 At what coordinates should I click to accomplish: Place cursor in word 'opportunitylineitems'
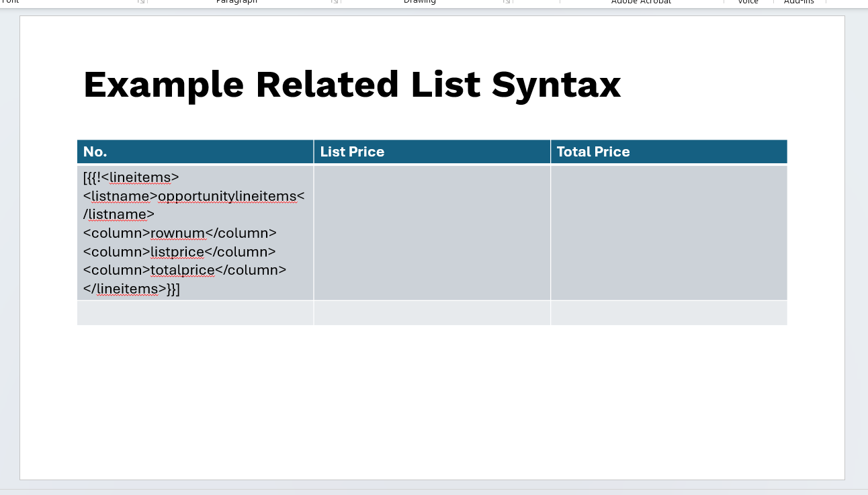coord(226,196)
